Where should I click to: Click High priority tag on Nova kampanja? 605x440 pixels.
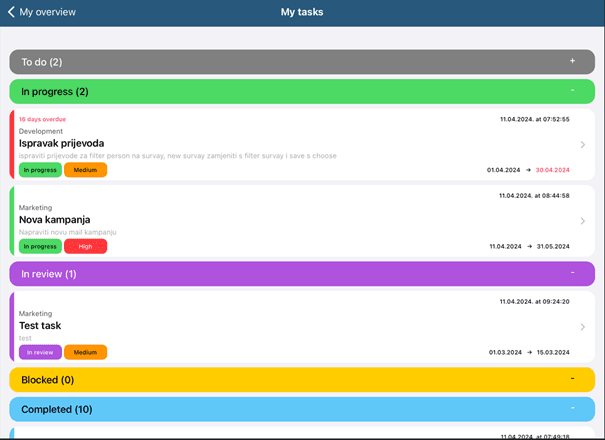pos(85,246)
